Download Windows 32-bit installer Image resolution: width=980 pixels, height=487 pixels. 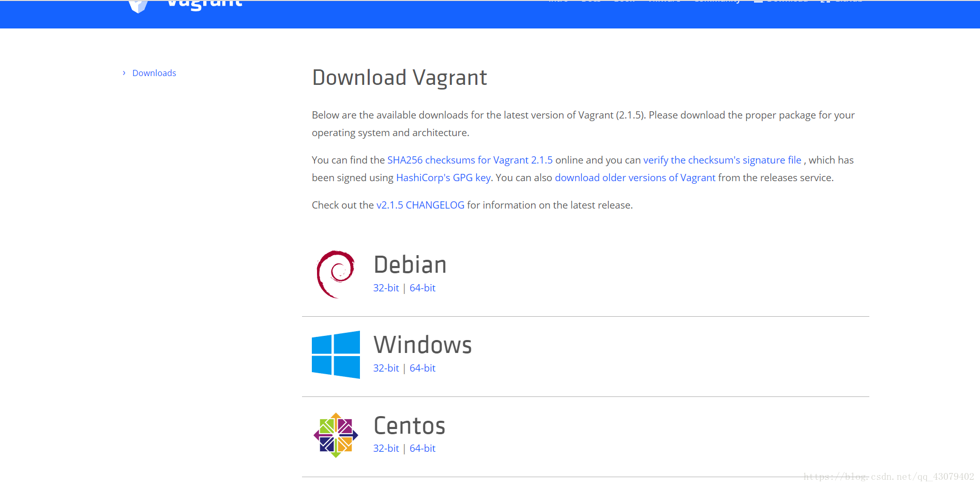[x=386, y=368]
